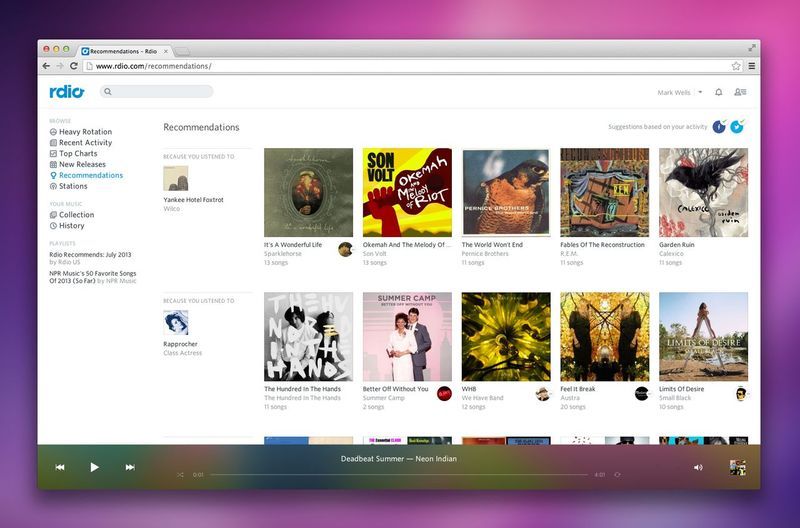
Task: Click the rdio logo
Action: [x=67, y=92]
